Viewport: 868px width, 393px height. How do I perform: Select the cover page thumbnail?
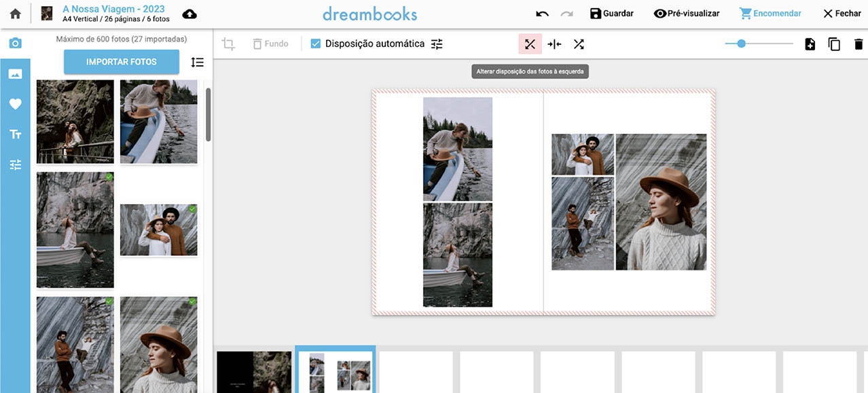click(x=254, y=371)
